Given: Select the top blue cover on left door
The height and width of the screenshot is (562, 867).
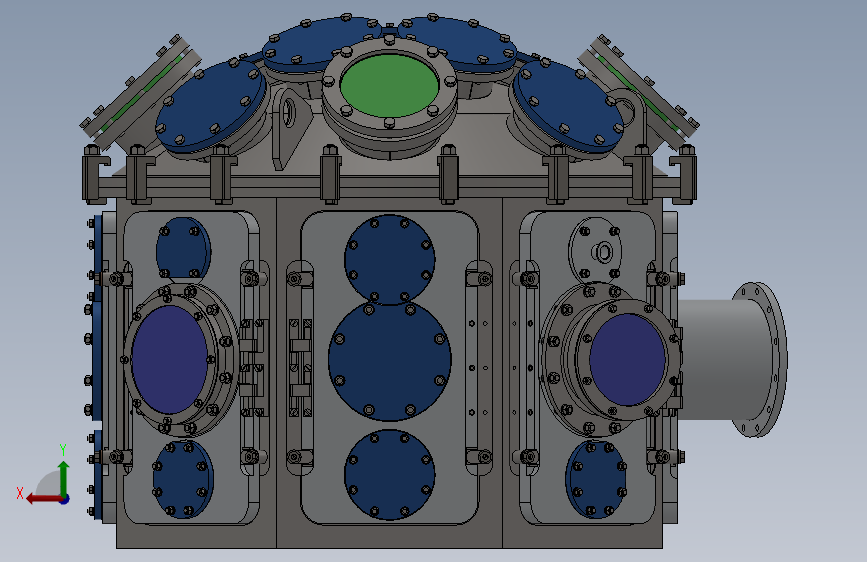Looking at the screenshot, I should click(x=183, y=248).
